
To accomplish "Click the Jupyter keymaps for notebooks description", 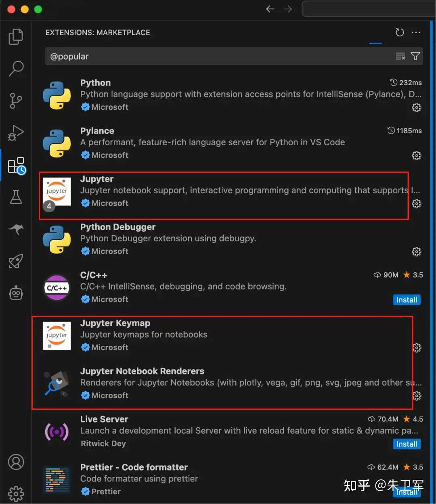I will [144, 335].
